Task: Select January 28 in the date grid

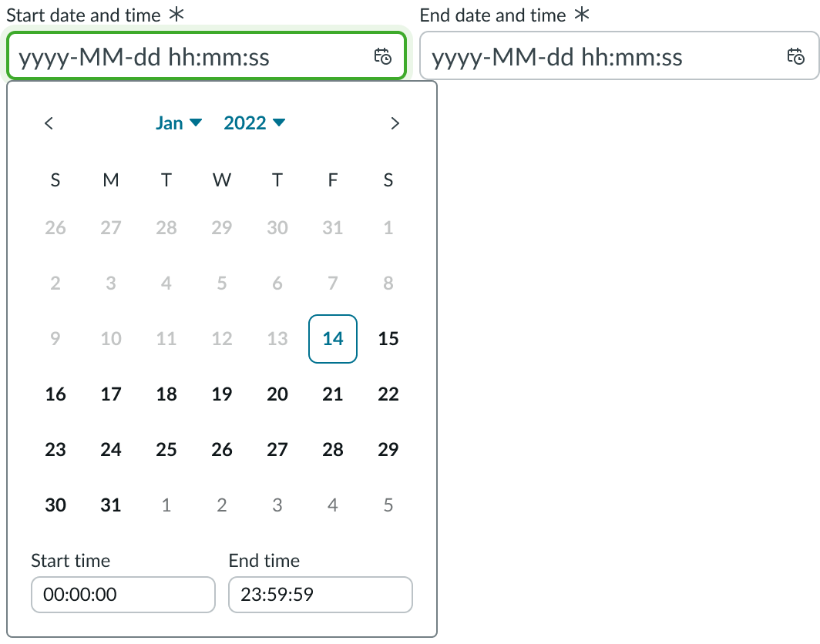Action: coord(332,449)
